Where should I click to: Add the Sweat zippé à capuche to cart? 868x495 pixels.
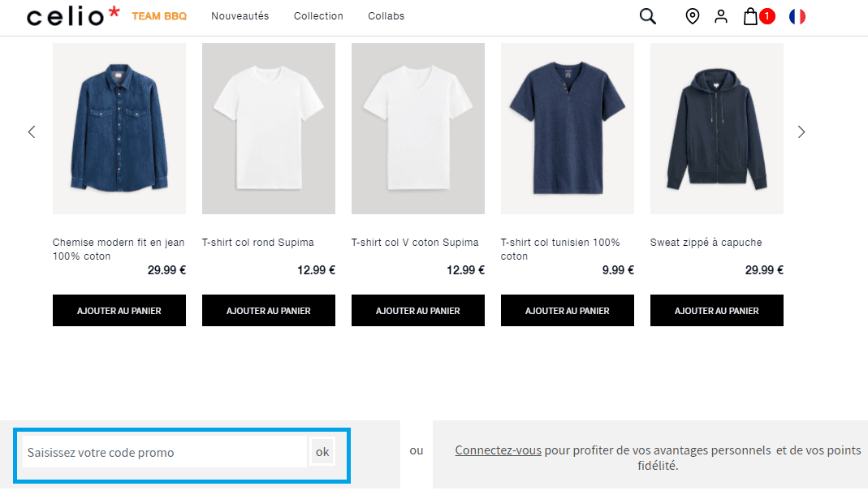point(716,310)
